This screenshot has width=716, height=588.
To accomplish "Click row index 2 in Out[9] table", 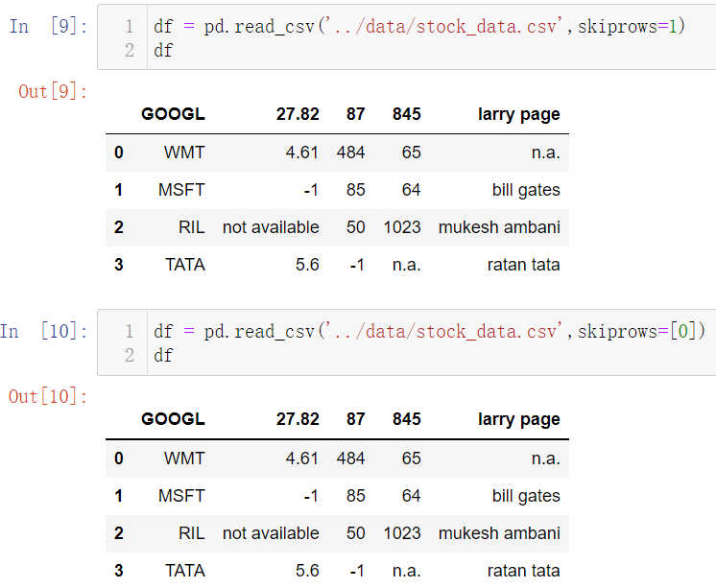I will point(119,227).
